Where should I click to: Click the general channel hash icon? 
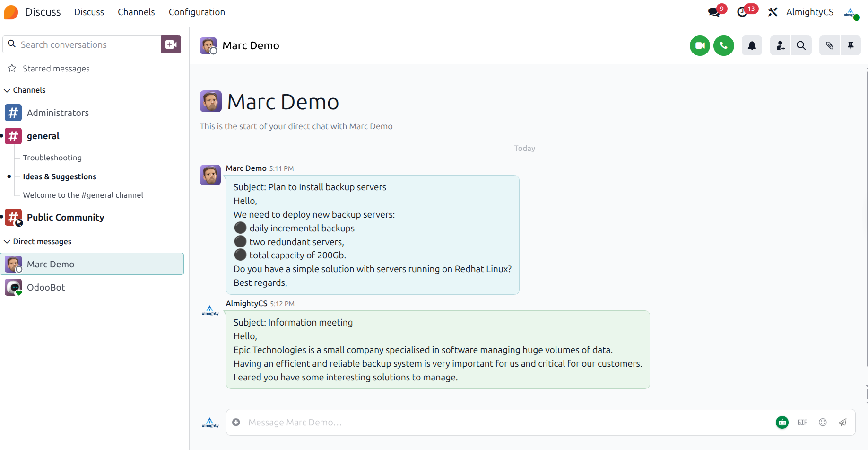[x=13, y=136]
